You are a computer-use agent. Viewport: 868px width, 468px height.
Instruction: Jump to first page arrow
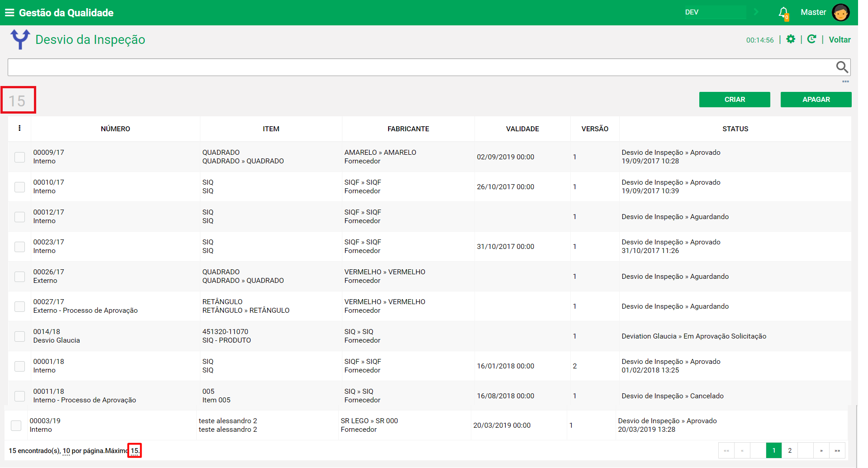click(726, 450)
